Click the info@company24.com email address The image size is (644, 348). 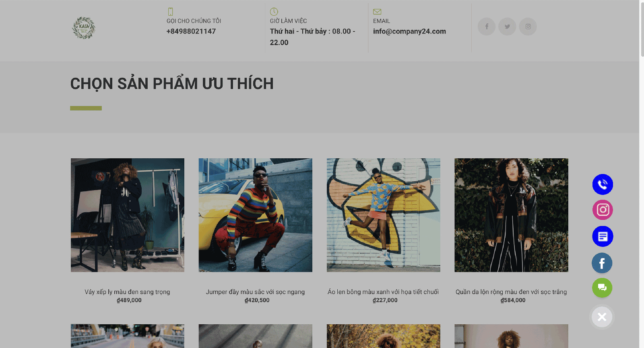point(409,31)
